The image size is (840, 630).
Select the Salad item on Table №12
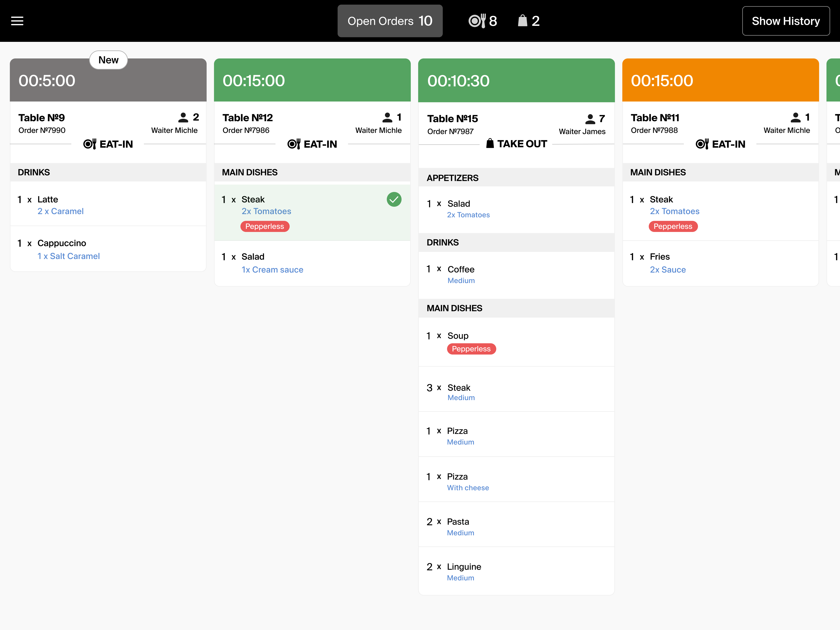click(x=312, y=263)
